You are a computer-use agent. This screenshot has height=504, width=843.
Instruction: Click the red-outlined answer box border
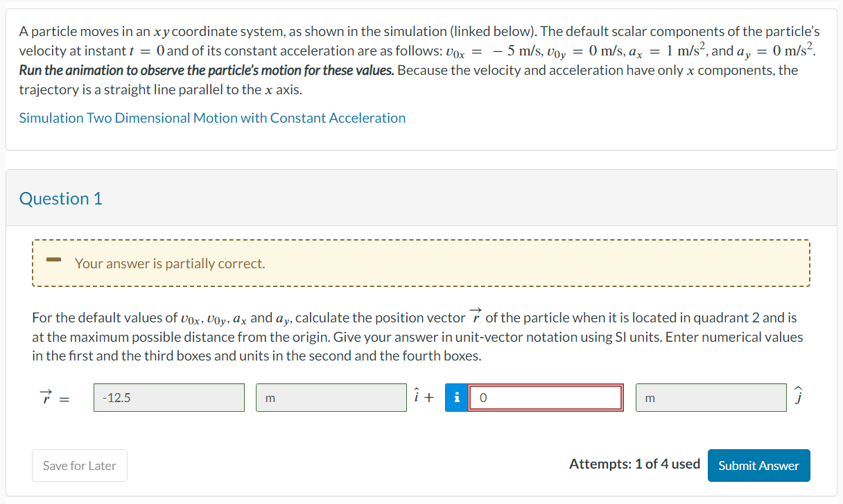point(546,385)
